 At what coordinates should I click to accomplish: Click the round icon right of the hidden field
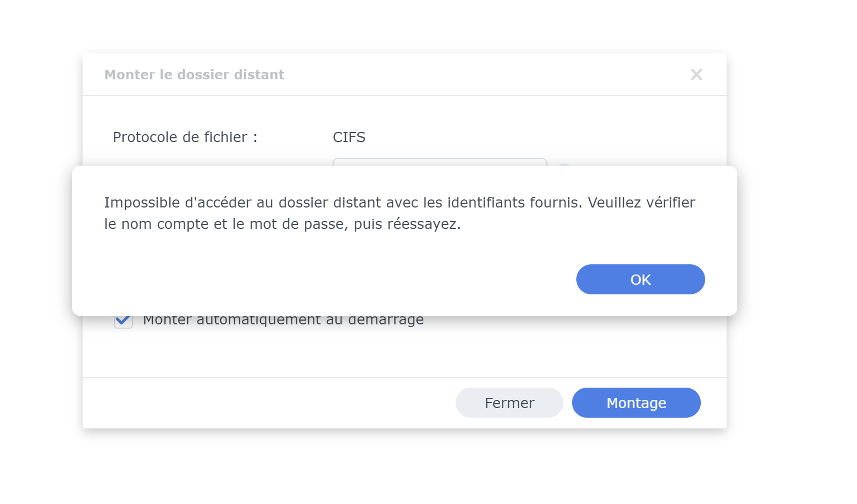564,165
